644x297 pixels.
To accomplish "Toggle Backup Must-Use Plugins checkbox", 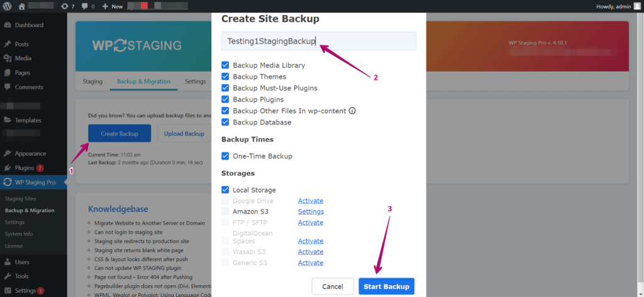I will coord(225,88).
